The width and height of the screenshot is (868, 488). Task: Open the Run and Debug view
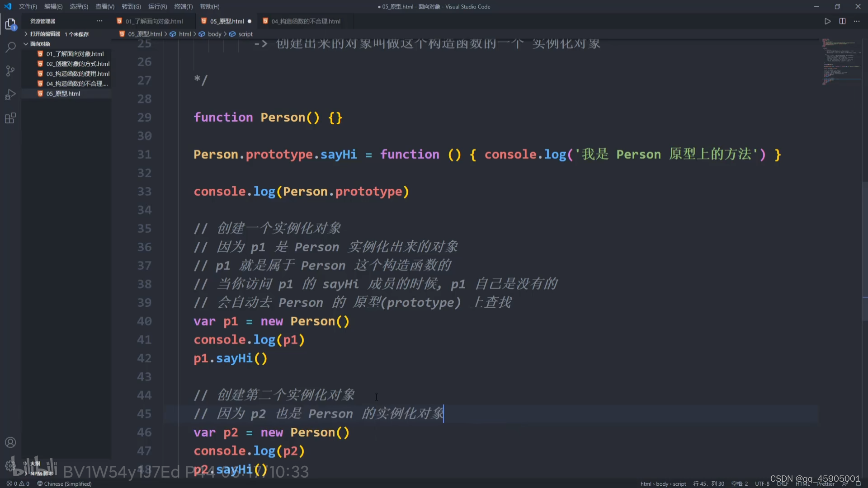point(10,94)
